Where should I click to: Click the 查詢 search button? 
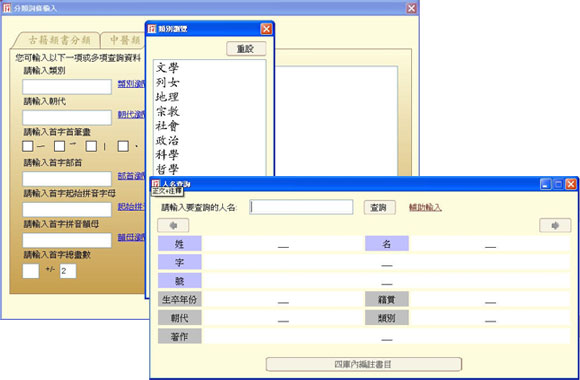380,208
